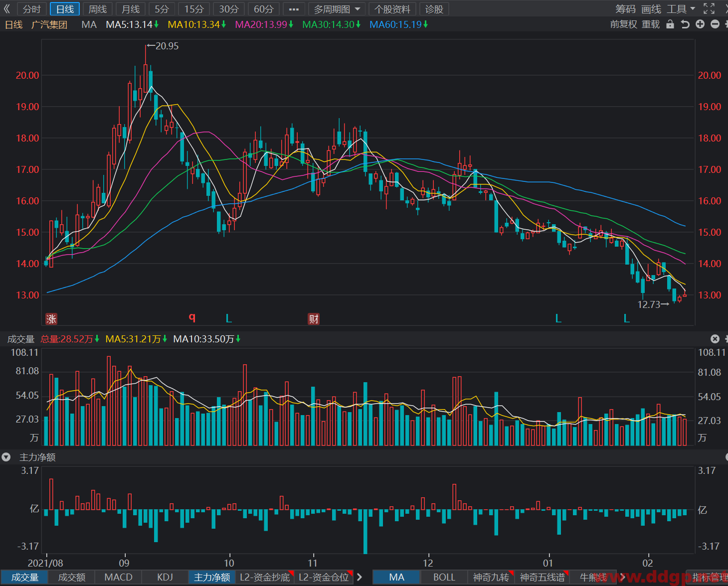Toggle the 前复权 price adjustment
The image size is (728, 586).
click(x=624, y=24)
